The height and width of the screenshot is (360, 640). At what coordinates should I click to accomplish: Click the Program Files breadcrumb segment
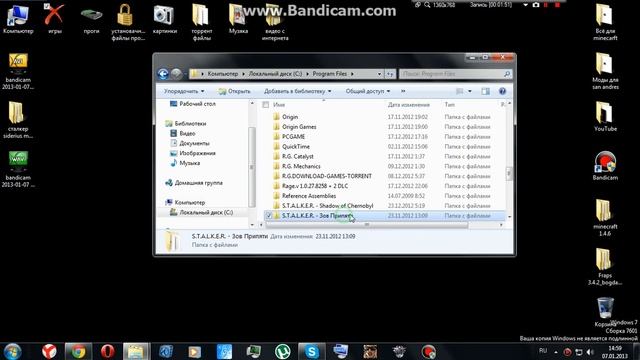329,74
